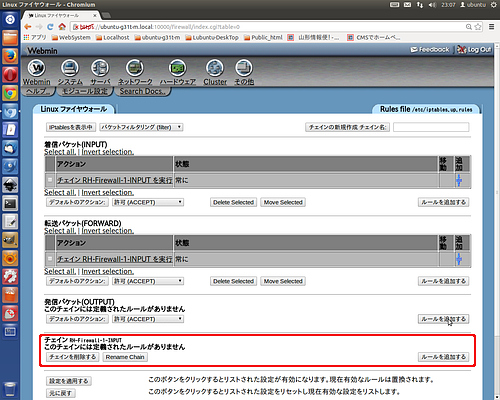This screenshot has width=500, height=400.
Task: Click the Rename Chain button
Action: click(x=125, y=357)
